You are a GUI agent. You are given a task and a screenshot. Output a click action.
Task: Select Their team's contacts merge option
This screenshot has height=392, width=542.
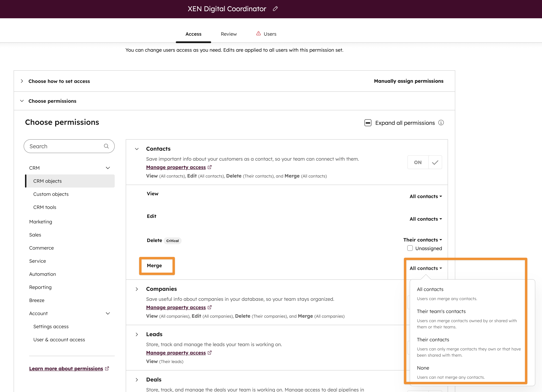(x=441, y=311)
